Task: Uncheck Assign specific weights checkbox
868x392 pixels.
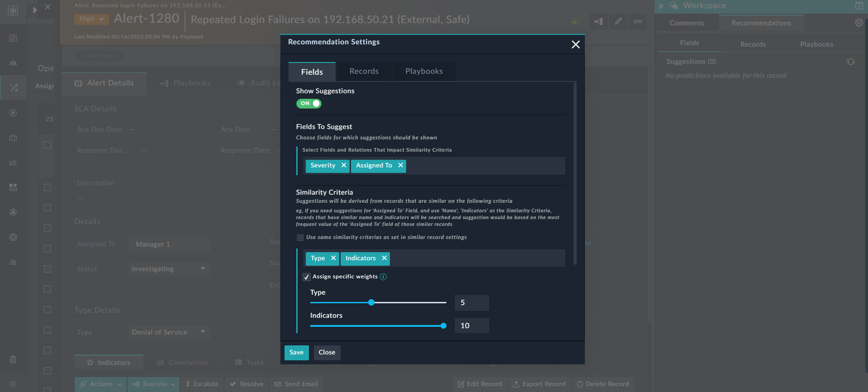Action: (x=307, y=277)
